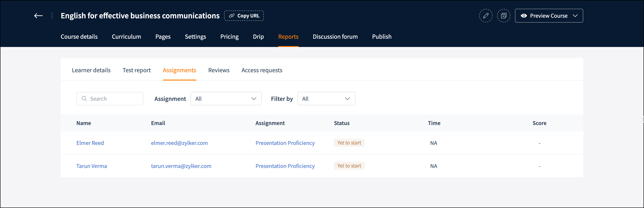Click Elmer Reed's Yet to start status badge
644x208 pixels.
pyautogui.click(x=349, y=143)
